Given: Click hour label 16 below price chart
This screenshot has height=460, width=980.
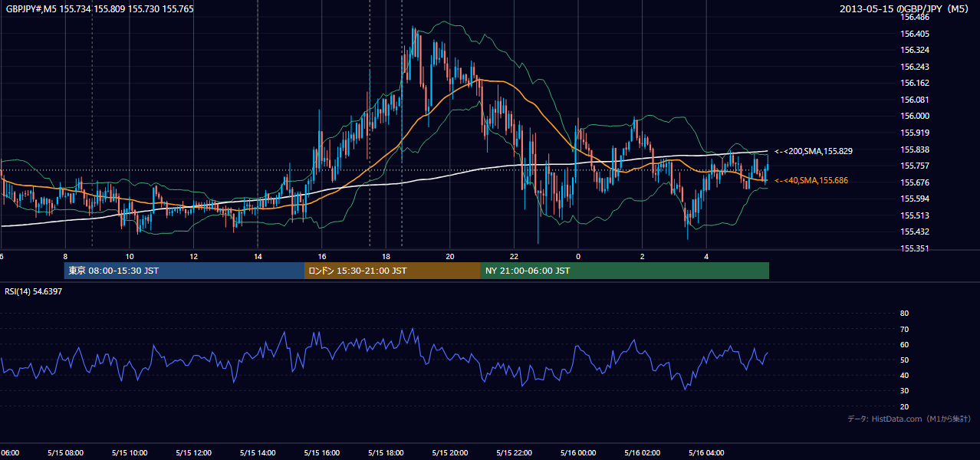Looking at the screenshot, I should click(x=322, y=256).
